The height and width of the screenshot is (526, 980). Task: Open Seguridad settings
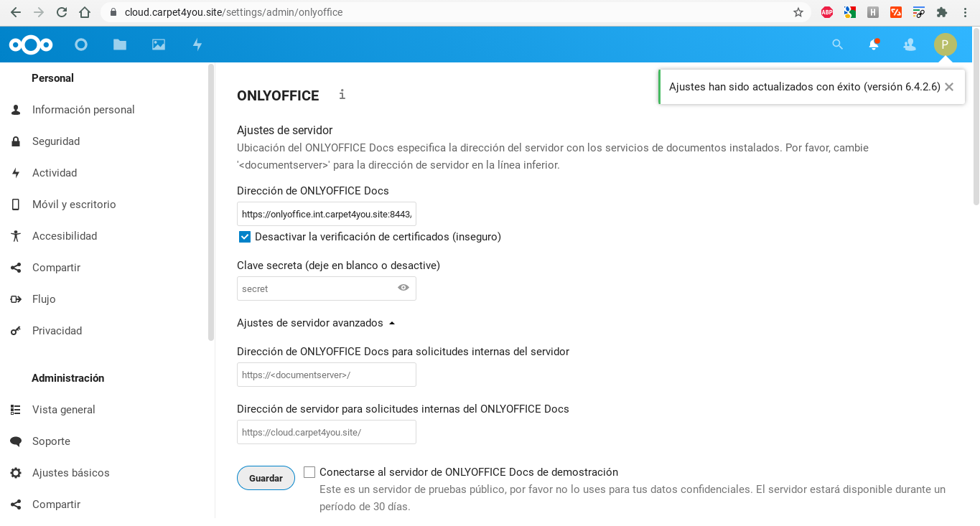(x=56, y=141)
